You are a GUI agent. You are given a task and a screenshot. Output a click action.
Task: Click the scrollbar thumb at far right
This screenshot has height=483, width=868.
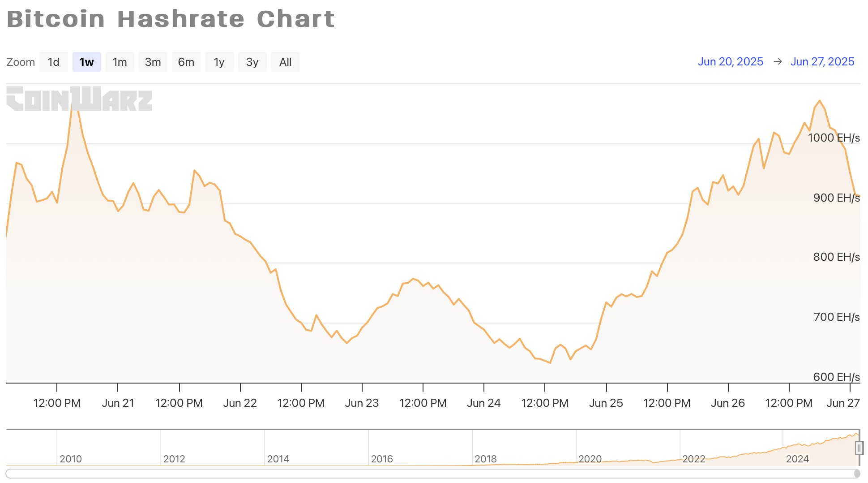coord(856,473)
